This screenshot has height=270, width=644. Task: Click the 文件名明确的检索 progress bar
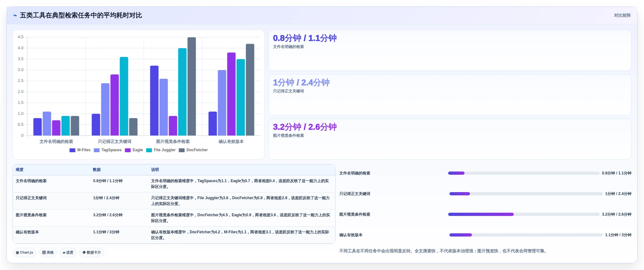click(524, 173)
